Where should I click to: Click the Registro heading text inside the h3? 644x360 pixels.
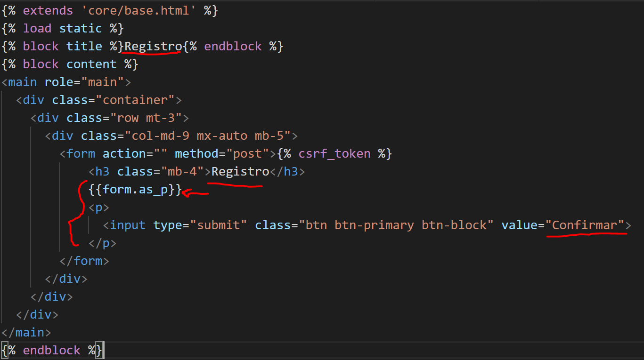click(240, 171)
